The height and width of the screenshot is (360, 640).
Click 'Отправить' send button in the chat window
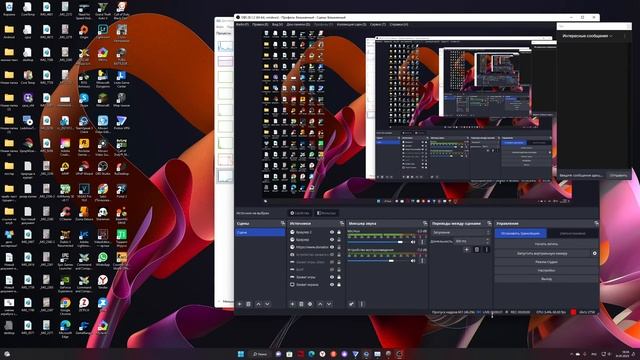click(618, 175)
